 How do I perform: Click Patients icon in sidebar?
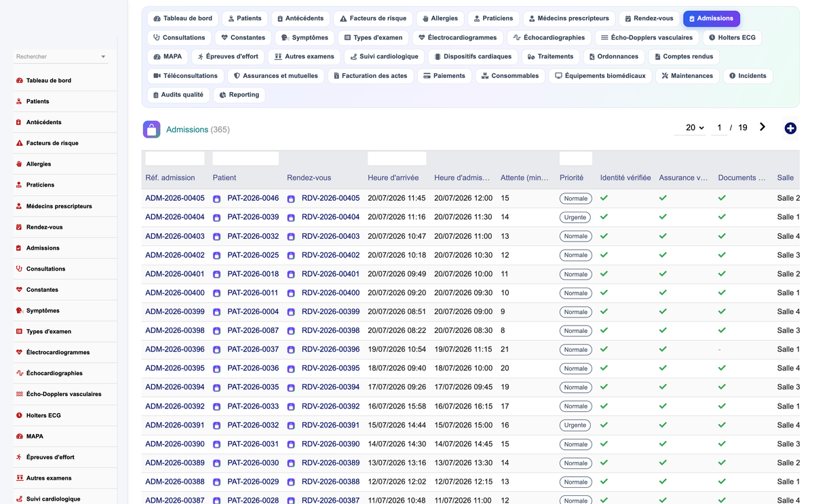[x=19, y=102]
